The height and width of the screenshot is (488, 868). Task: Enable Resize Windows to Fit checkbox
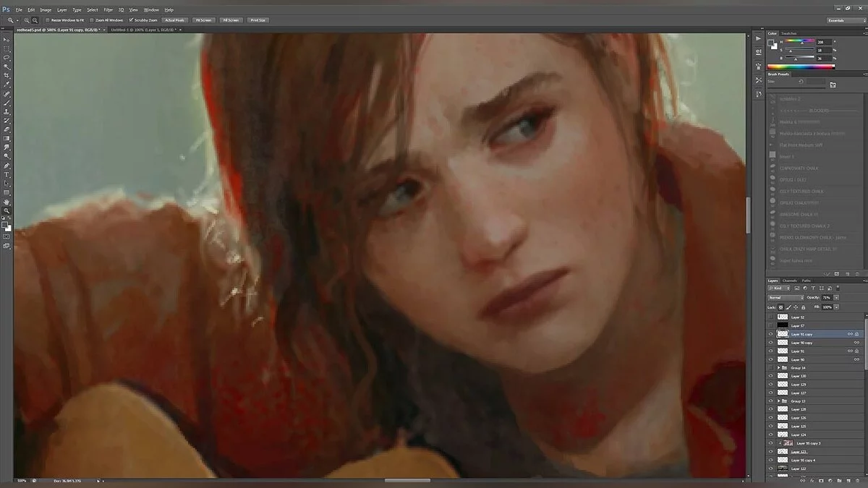(48, 20)
